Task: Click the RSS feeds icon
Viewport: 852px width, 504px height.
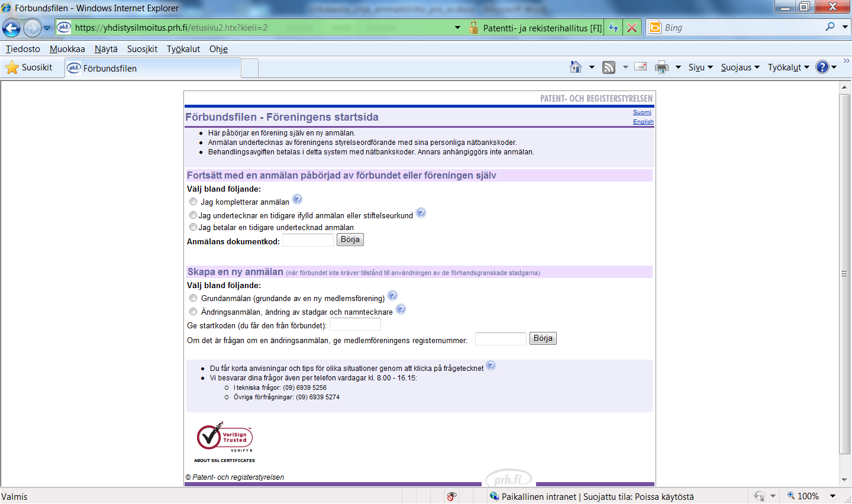Action: (609, 67)
